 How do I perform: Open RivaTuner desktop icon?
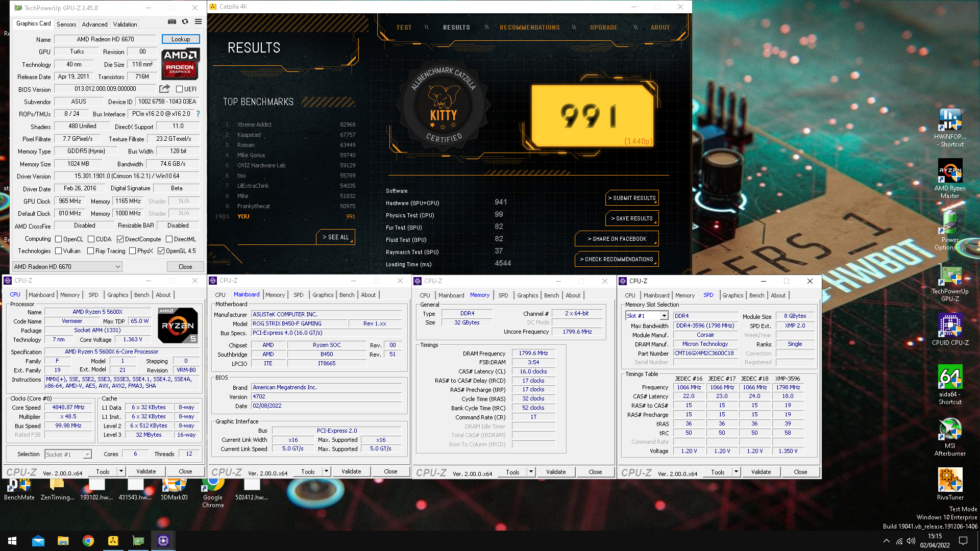950,485
